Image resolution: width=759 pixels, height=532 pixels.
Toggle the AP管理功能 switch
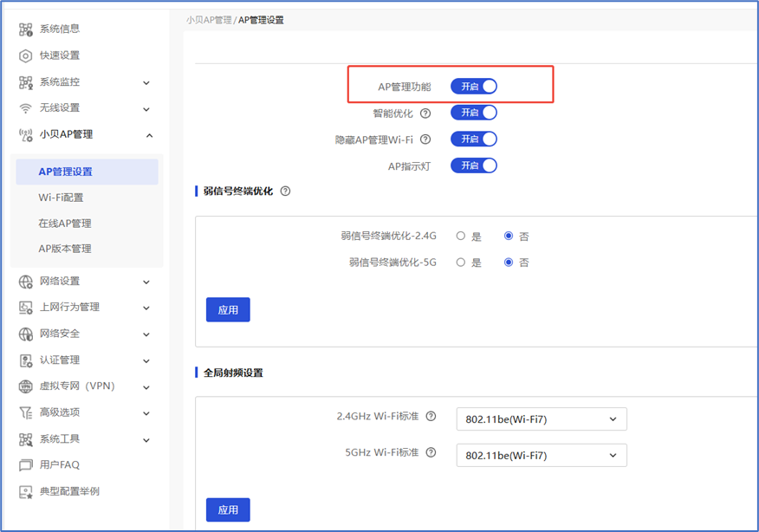pos(473,87)
